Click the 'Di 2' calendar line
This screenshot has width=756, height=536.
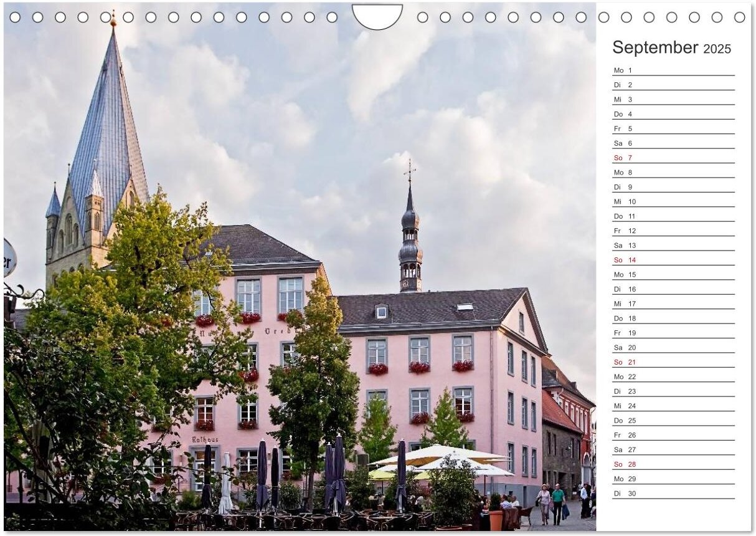tap(673, 85)
